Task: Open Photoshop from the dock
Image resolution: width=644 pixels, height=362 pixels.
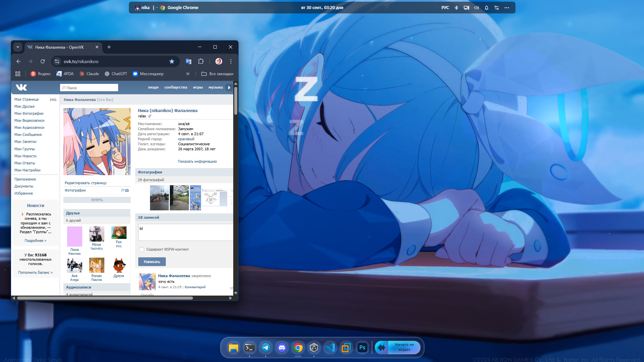Action: pyautogui.click(x=362, y=348)
